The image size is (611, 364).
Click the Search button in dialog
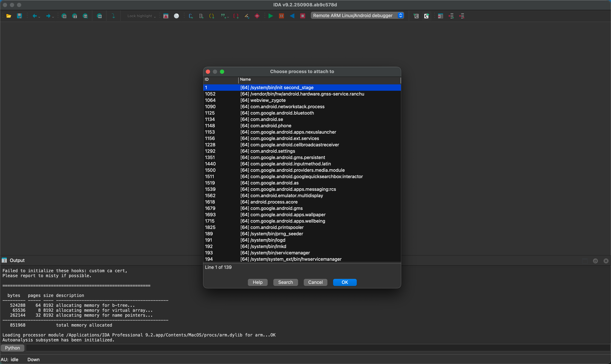tap(285, 282)
